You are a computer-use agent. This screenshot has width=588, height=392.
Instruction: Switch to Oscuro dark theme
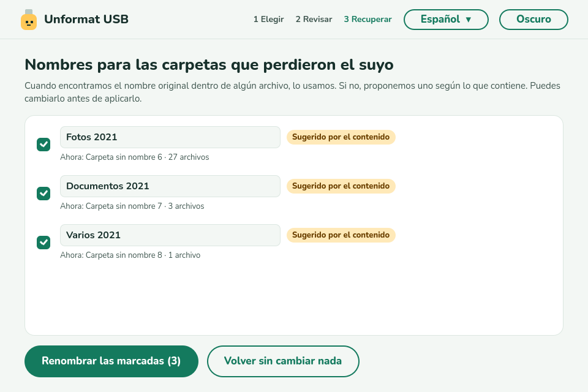(x=533, y=20)
